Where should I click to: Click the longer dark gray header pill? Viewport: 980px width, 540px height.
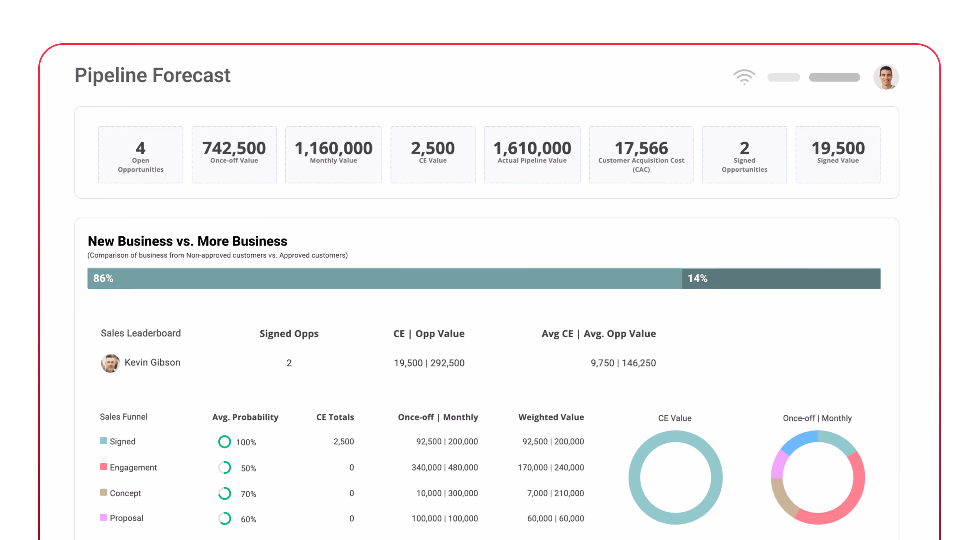click(834, 77)
